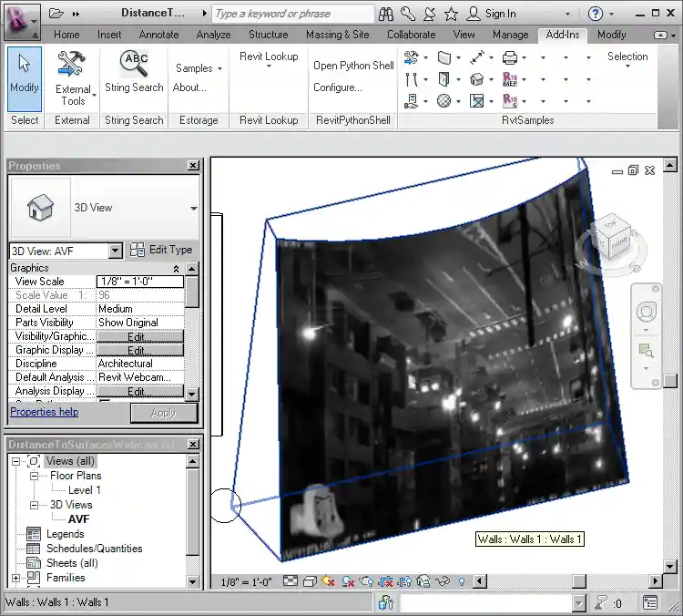683x616 pixels.
Task: Expand the Families tree node
Action: 15,578
